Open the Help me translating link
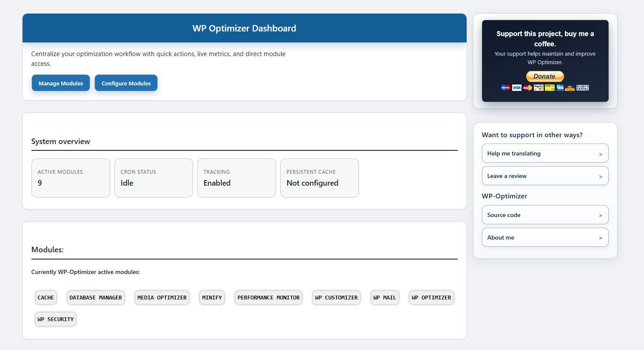Screen dimensions: 644x350 click(x=545, y=153)
